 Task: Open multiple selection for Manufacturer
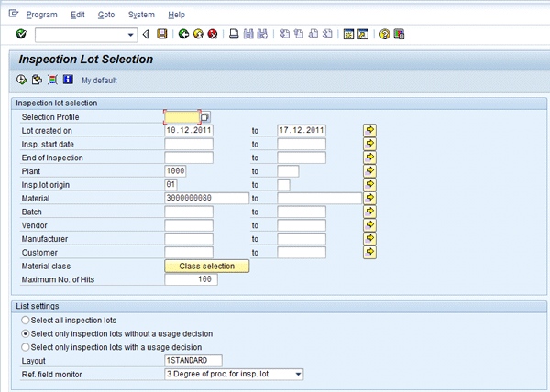click(x=369, y=238)
